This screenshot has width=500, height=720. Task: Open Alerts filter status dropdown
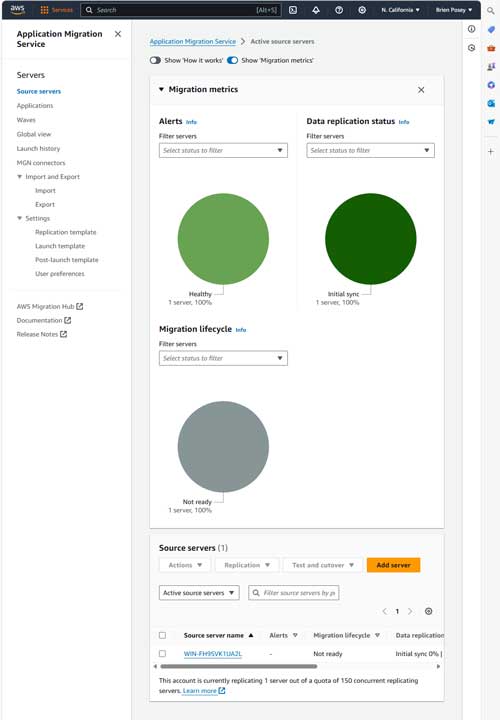click(x=223, y=150)
